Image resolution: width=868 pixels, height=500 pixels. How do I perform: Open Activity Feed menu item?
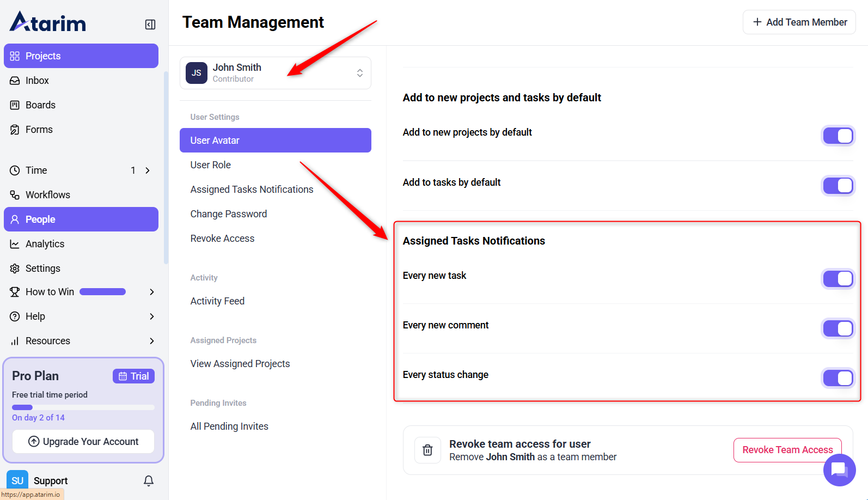click(x=217, y=301)
